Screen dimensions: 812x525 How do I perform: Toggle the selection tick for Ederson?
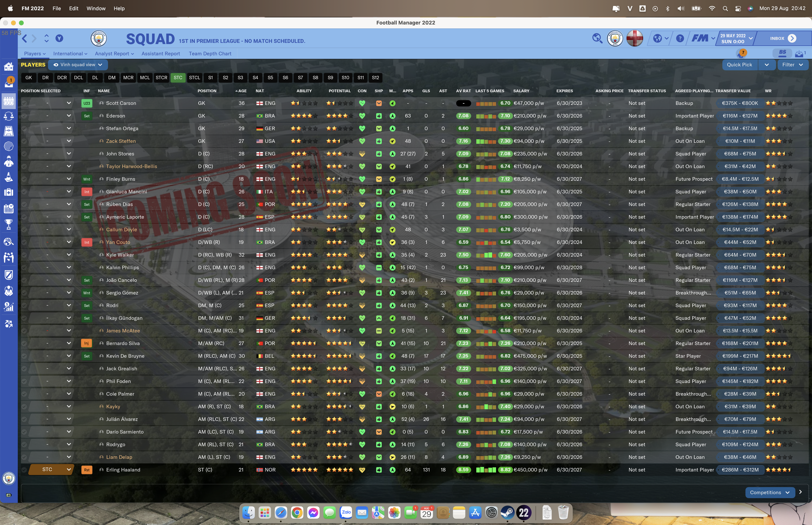24,116
